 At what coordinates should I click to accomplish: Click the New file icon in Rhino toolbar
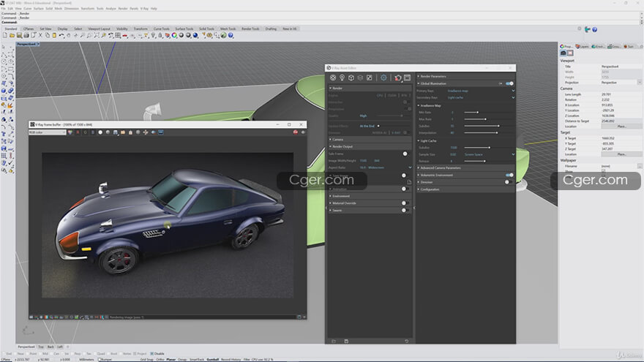(5, 35)
